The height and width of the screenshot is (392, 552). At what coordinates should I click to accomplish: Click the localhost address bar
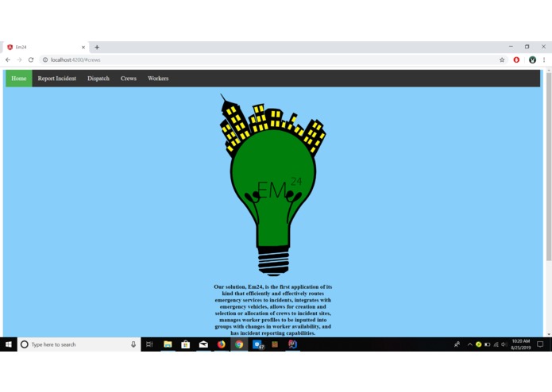271,60
